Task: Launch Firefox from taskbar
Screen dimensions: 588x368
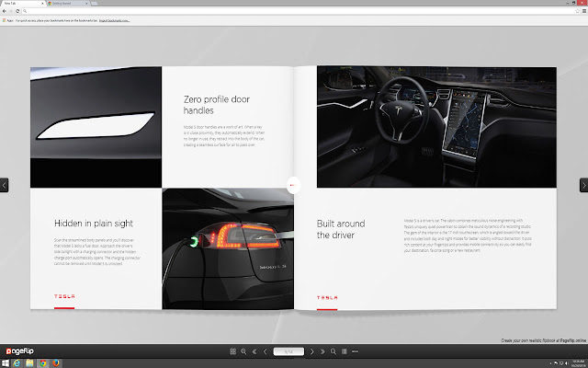Action: coord(56,363)
